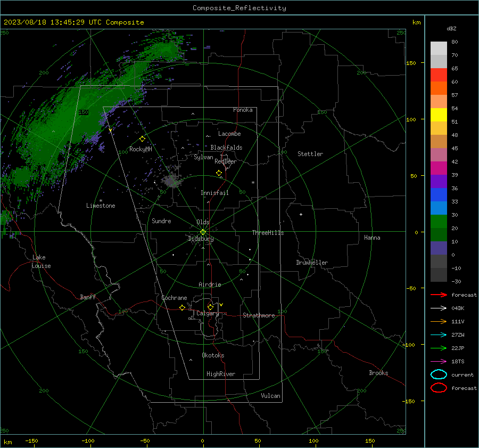Click the Vulcan map label

270,396
